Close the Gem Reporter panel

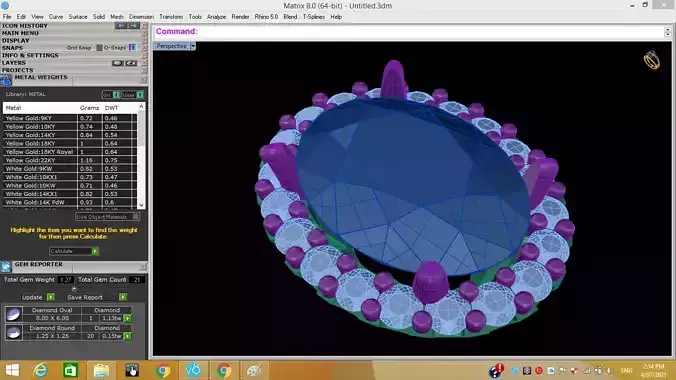143,267
